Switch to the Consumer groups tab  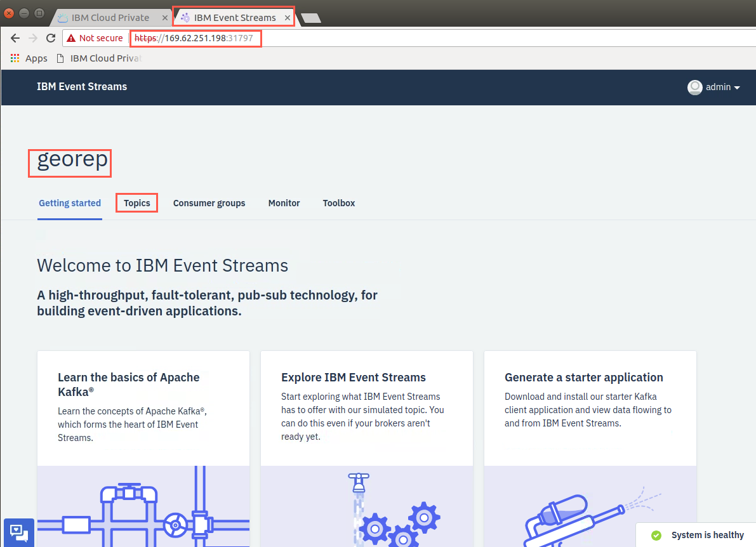(x=209, y=203)
